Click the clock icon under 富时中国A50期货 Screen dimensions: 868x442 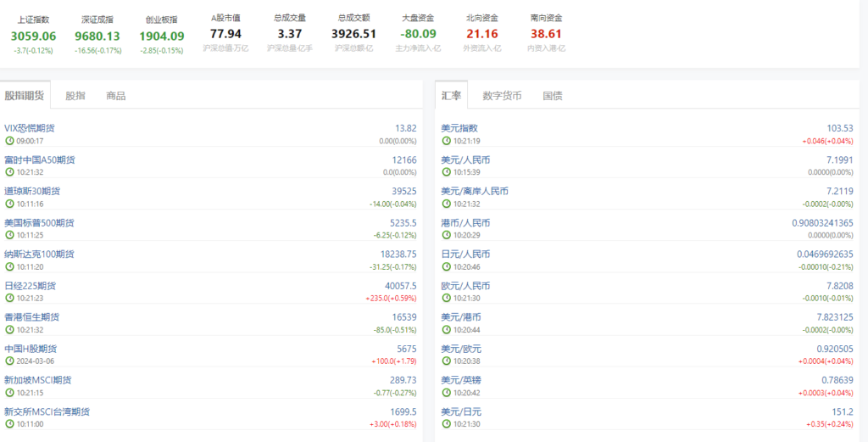(9, 172)
